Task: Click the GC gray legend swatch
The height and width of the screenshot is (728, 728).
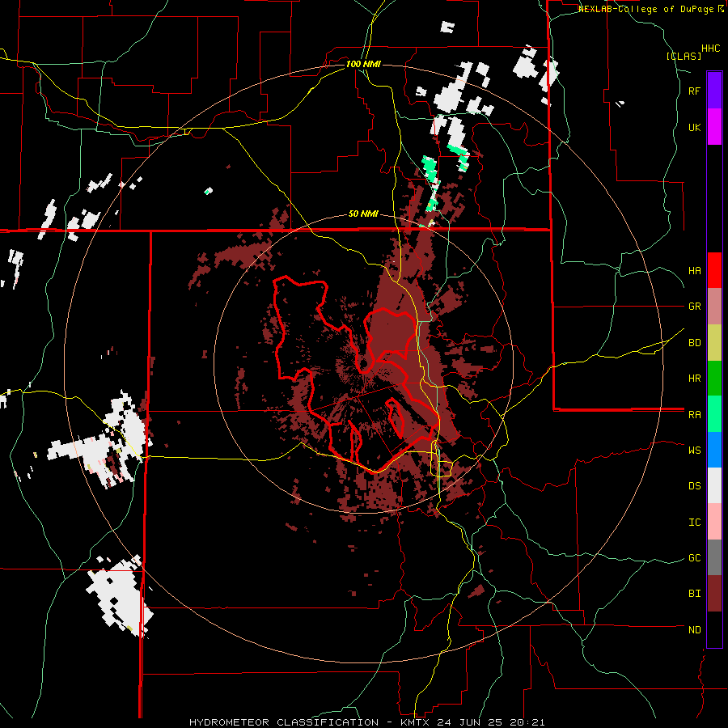Action: 714,558
